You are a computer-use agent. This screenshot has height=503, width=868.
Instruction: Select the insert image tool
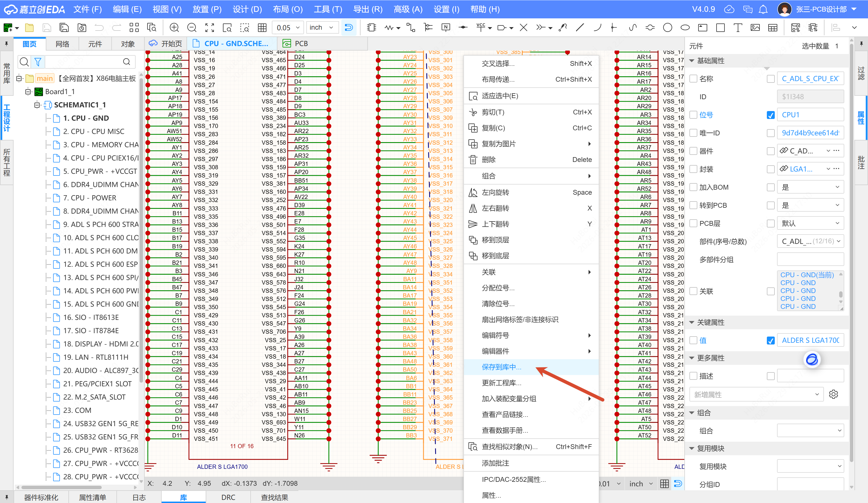pos(755,28)
